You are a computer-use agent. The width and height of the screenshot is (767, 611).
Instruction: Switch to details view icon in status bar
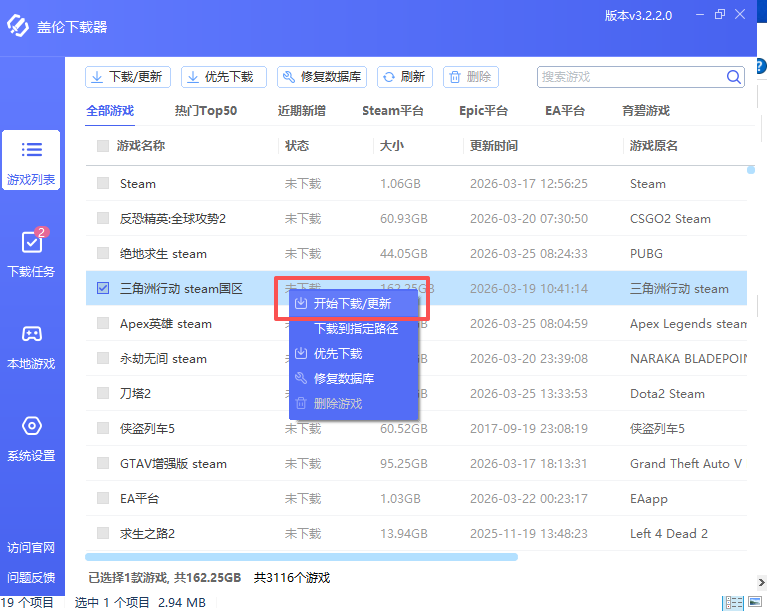tap(733, 602)
